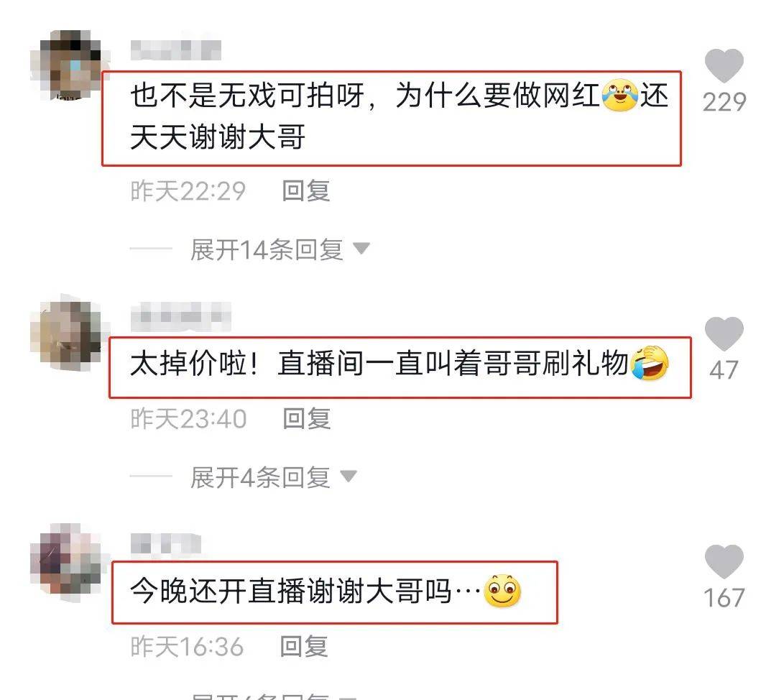Like the comment with 47 likes
Viewport: 766px width, 700px height.
(724, 333)
